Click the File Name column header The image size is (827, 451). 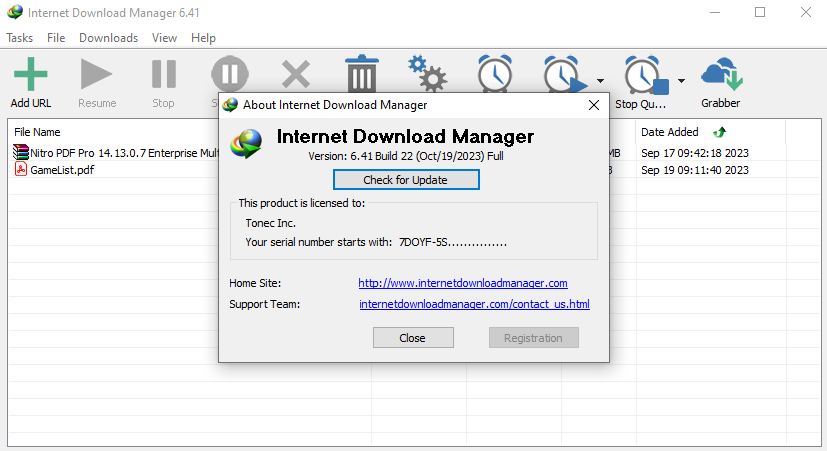(x=37, y=132)
